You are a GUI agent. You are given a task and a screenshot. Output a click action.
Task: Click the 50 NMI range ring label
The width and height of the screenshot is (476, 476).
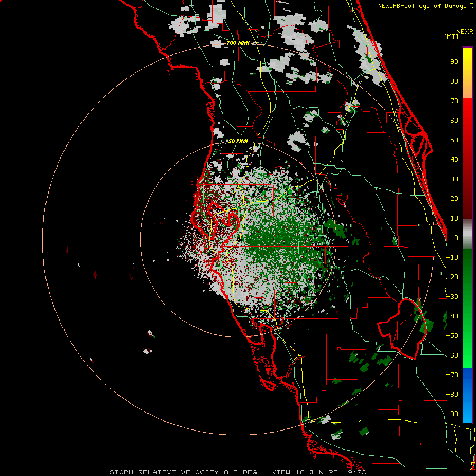pos(237,141)
